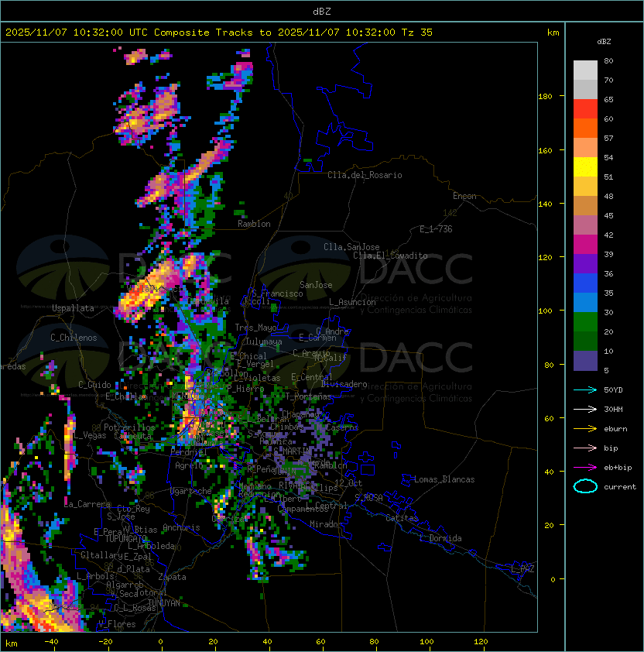The image size is (644, 652).
Task: Click the 180 tick on right axis
Action: coord(545,97)
